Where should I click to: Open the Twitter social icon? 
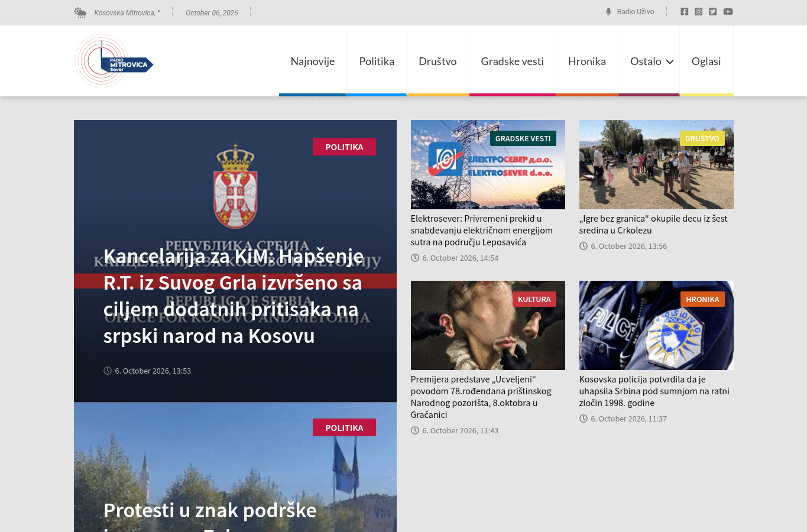pyautogui.click(x=712, y=12)
